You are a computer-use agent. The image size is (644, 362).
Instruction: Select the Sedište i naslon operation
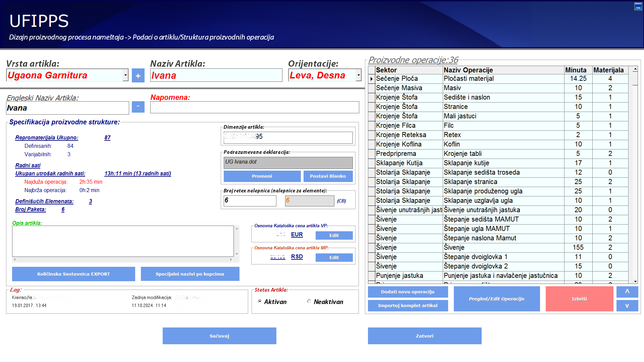pyautogui.click(x=503, y=98)
